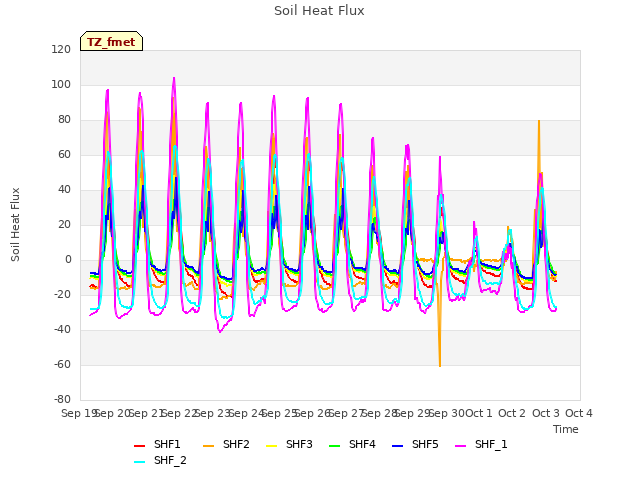Click the Oct 3 x-axis tick label
Screen dimensions: 640x480
point(546,413)
